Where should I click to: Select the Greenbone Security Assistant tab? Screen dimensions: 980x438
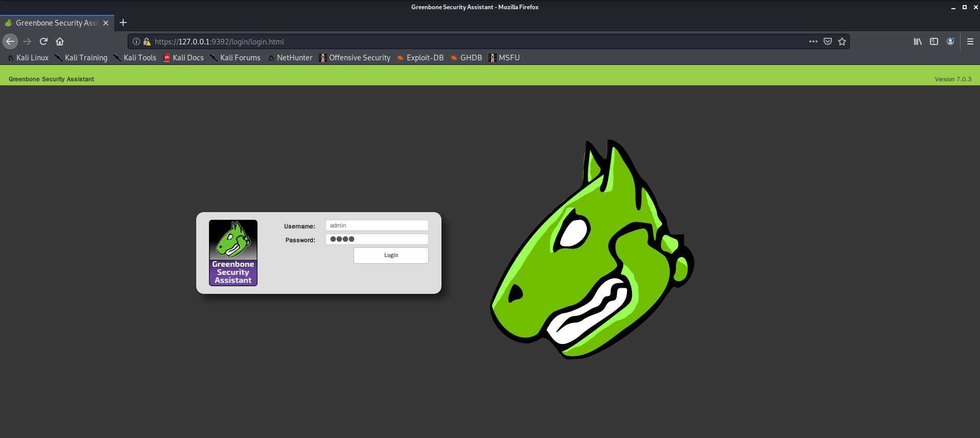(x=57, y=23)
